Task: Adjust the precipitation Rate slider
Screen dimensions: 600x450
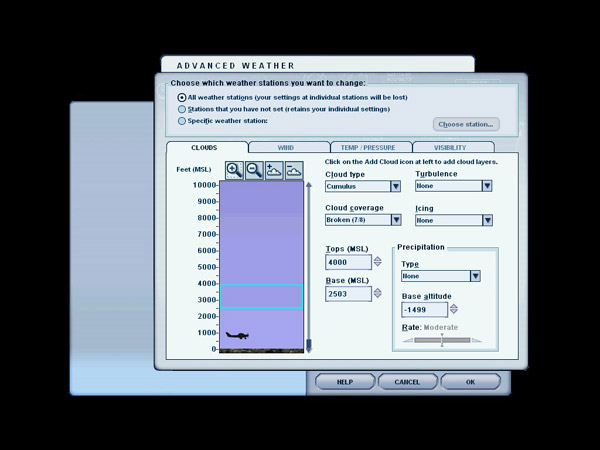Action: [x=441, y=341]
